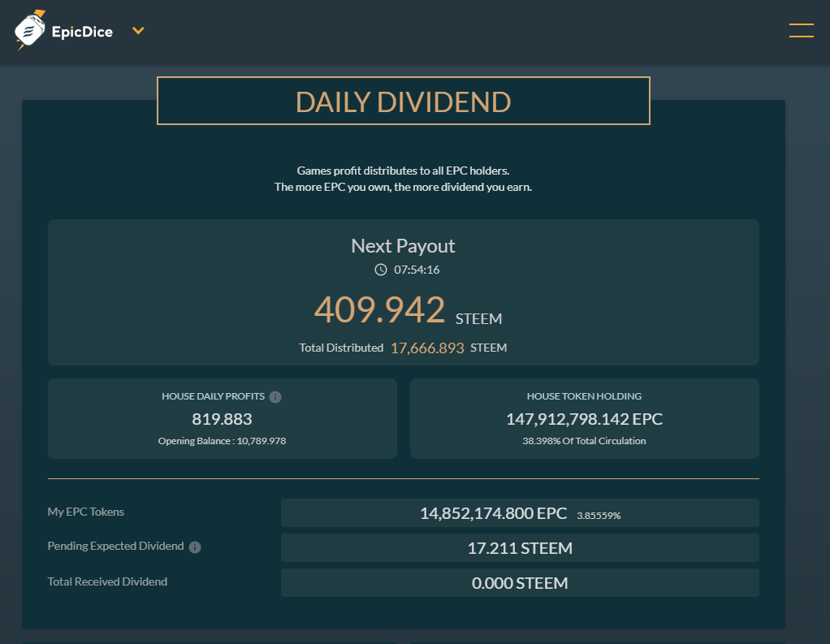Image resolution: width=830 pixels, height=644 pixels.
Task: Click the My EPC Tokens label
Action: tap(86, 512)
